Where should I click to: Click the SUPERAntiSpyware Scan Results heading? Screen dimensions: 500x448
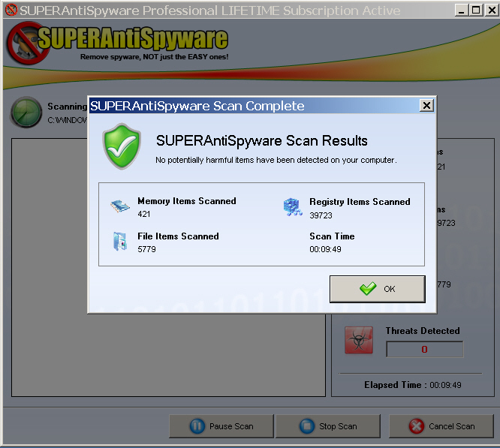click(x=261, y=141)
